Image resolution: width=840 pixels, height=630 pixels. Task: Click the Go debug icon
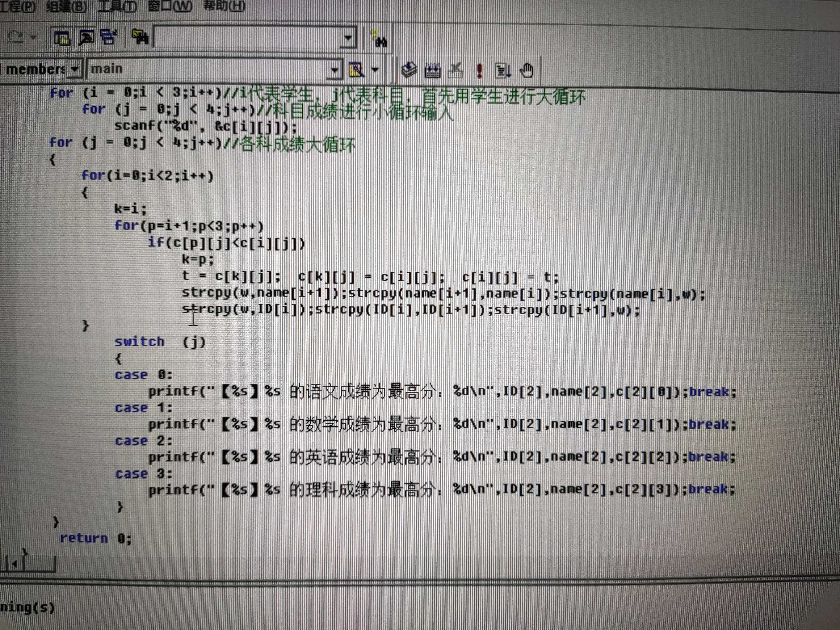[x=503, y=71]
